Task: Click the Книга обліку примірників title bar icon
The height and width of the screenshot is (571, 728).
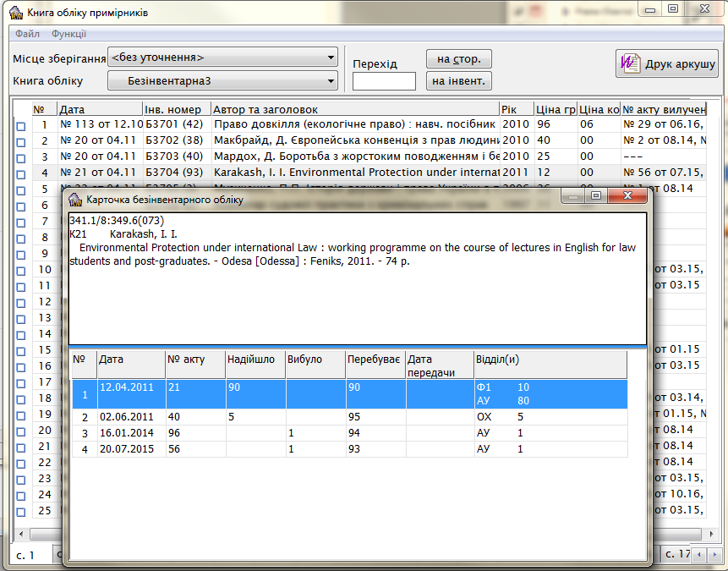Action: click(x=15, y=12)
